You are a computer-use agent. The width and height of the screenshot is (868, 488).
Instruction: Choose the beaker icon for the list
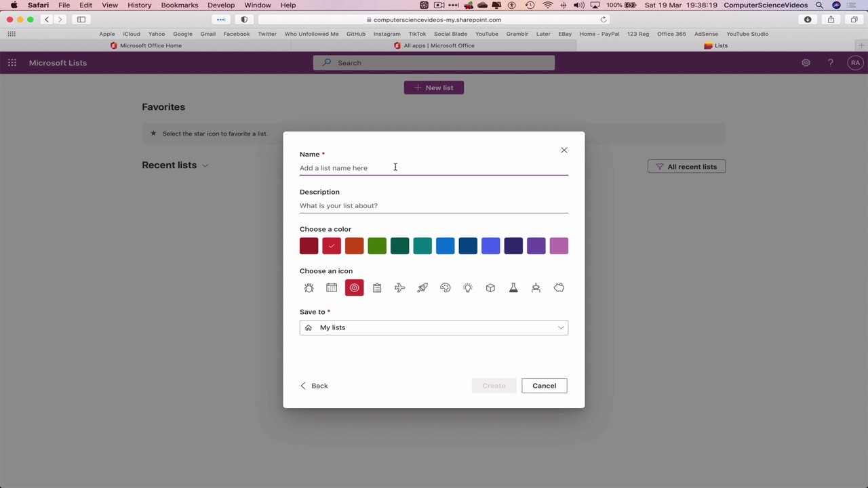pyautogui.click(x=513, y=288)
